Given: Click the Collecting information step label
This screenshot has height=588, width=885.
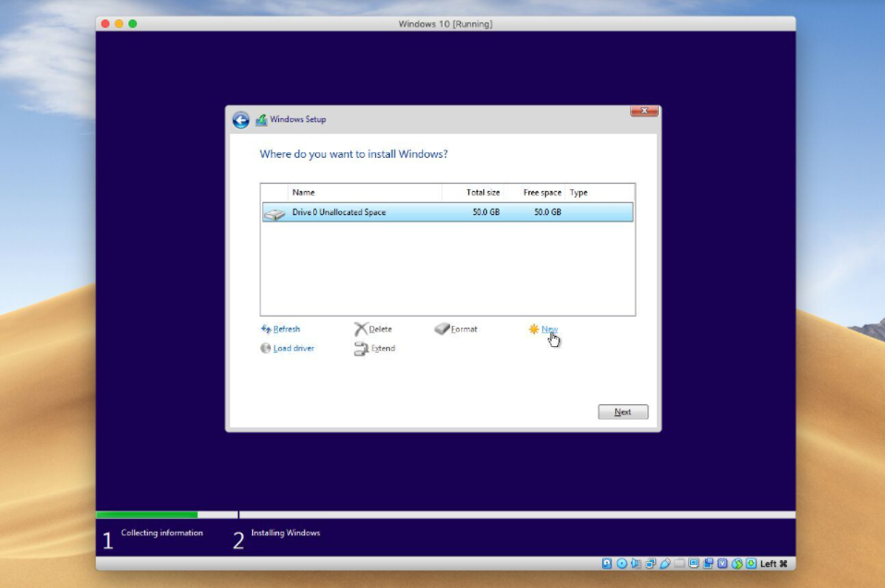Looking at the screenshot, I should click(x=162, y=533).
